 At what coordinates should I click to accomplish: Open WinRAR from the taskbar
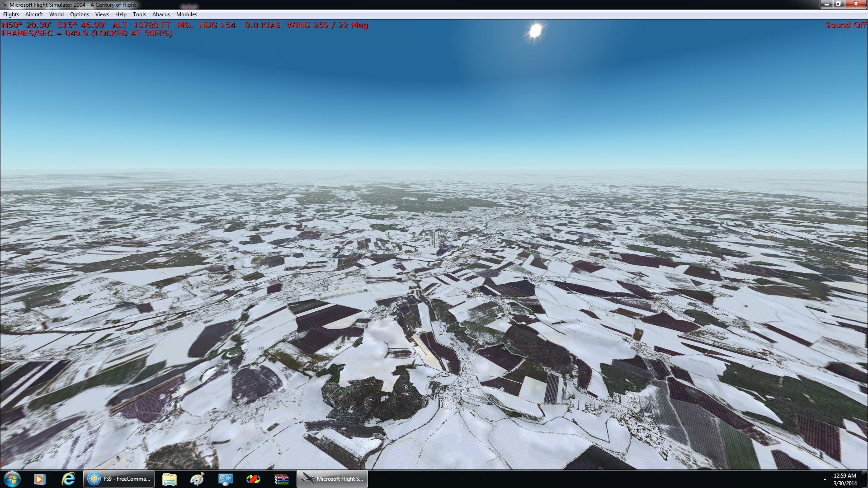pos(281,479)
